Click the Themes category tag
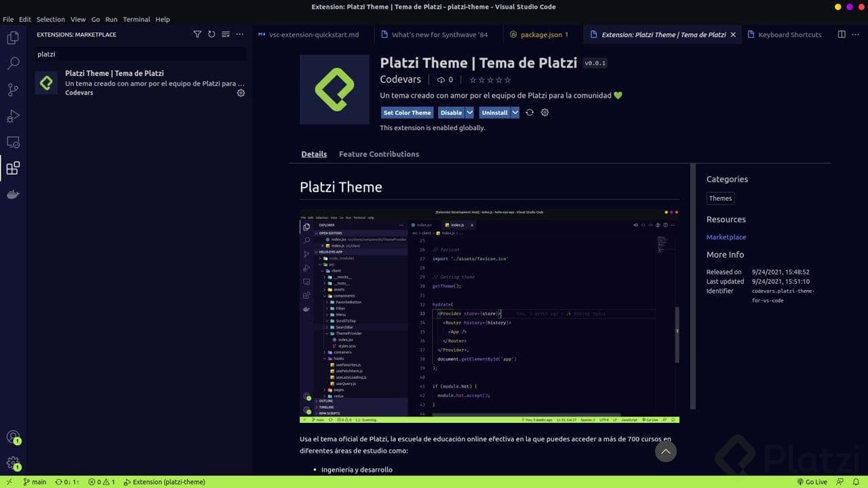 point(720,199)
